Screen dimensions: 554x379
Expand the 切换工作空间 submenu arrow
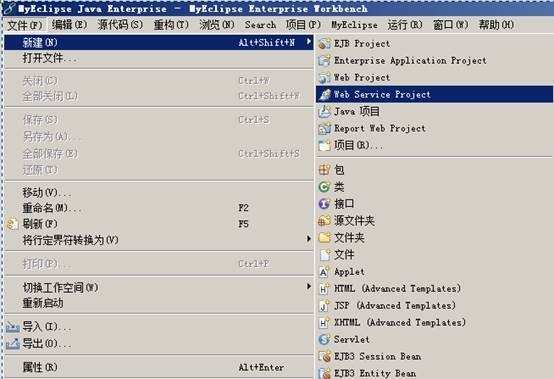click(x=309, y=286)
